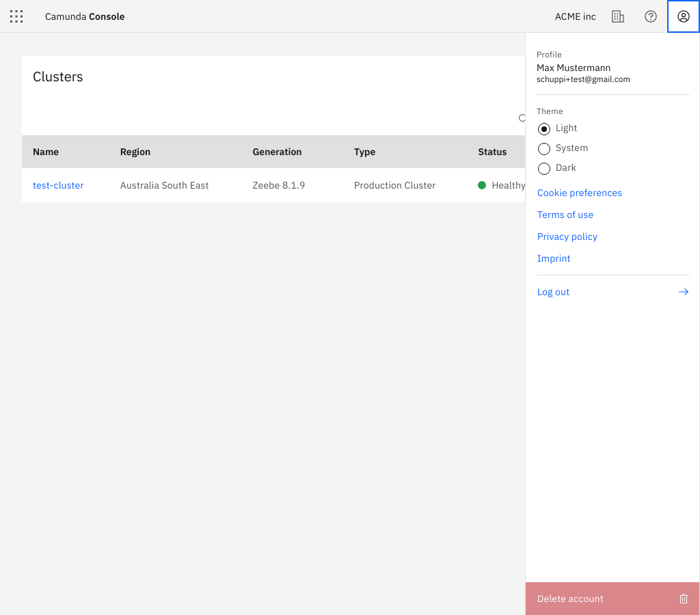Open Cookie preferences link
This screenshot has width=700, height=615.
579,193
